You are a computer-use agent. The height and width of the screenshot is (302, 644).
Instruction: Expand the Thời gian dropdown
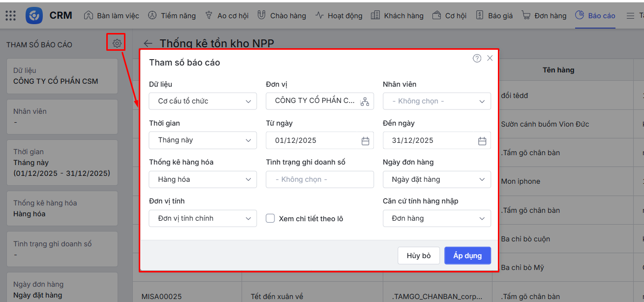click(203, 140)
